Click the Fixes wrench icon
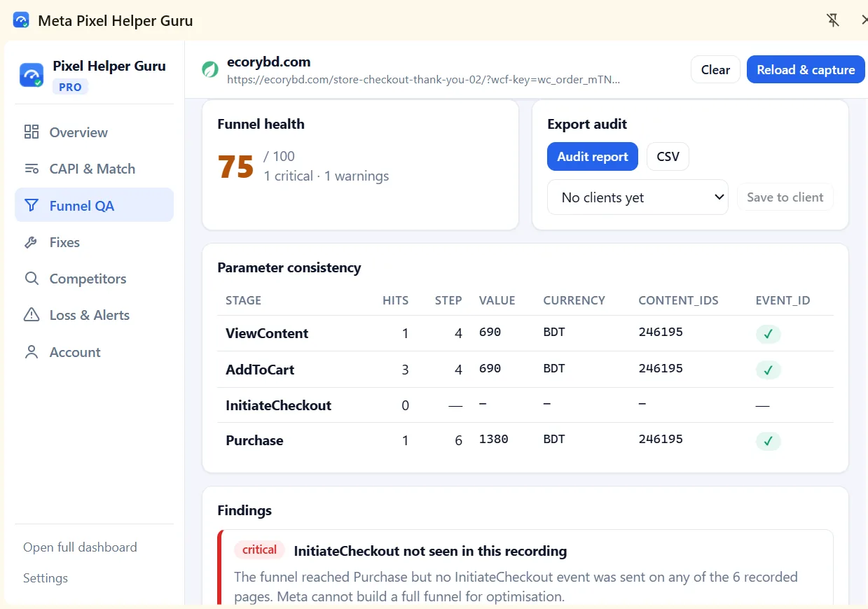 tap(32, 242)
